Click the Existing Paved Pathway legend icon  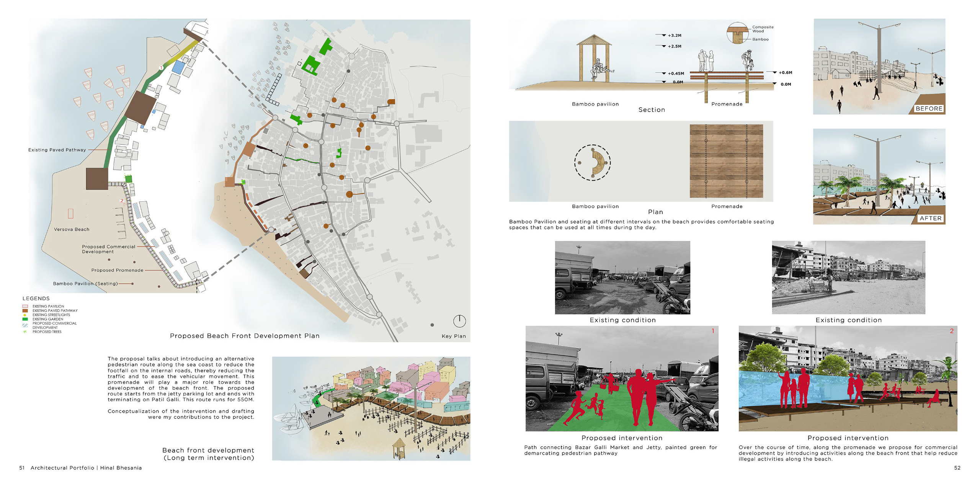pyautogui.click(x=25, y=311)
